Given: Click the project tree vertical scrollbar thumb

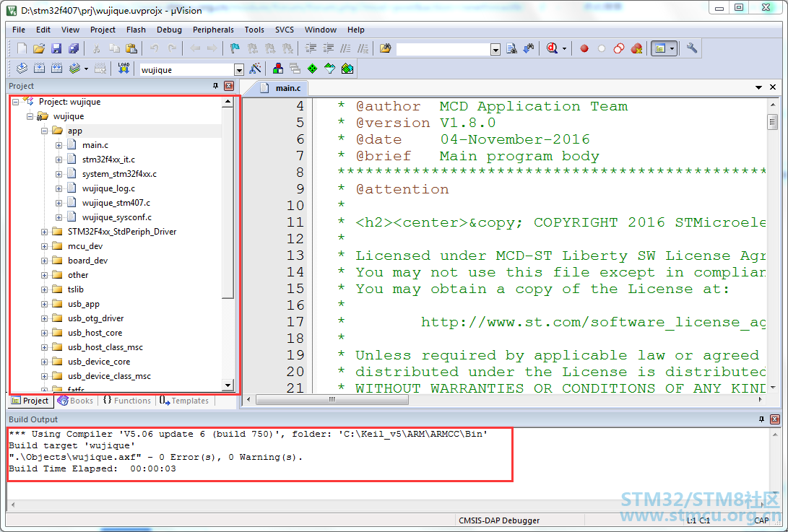Looking at the screenshot, I should click(228, 202).
